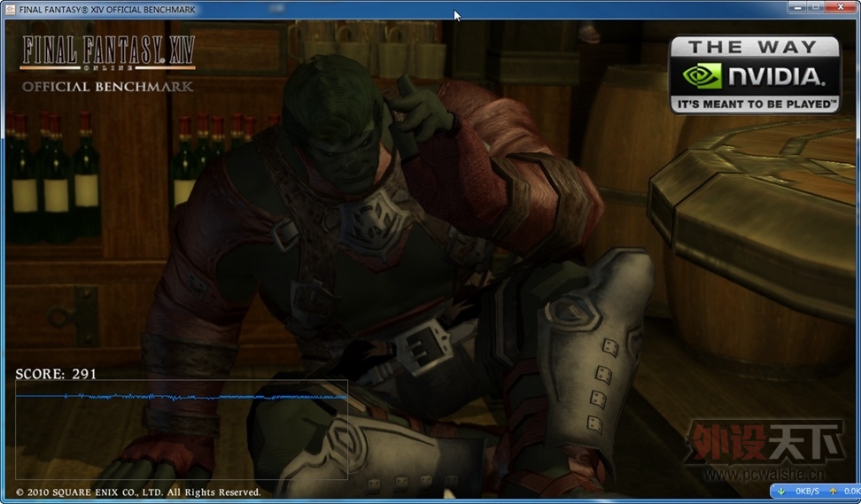Image resolution: width=861 pixels, height=504 pixels.
Task: Click the green download speed arrow icon
Action: pos(781,491)
